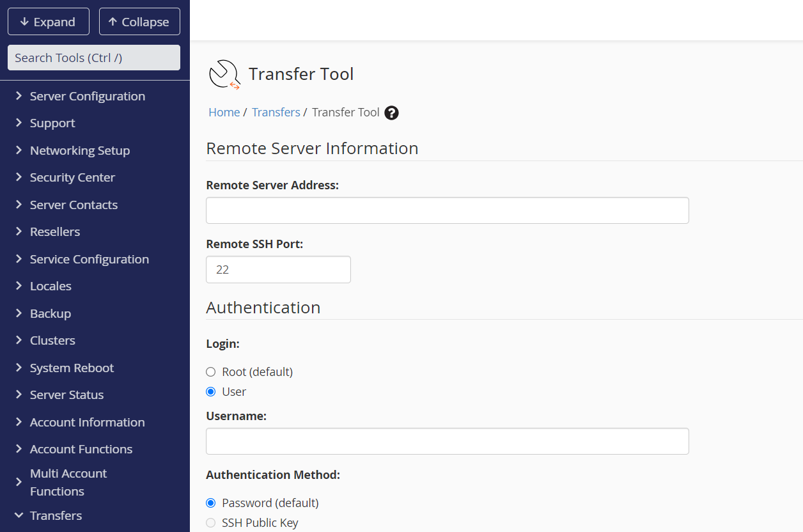Screen dimensions: 803x532
Task: Open the Multi Account Functions menu
Action: click(x=68, y=482)
